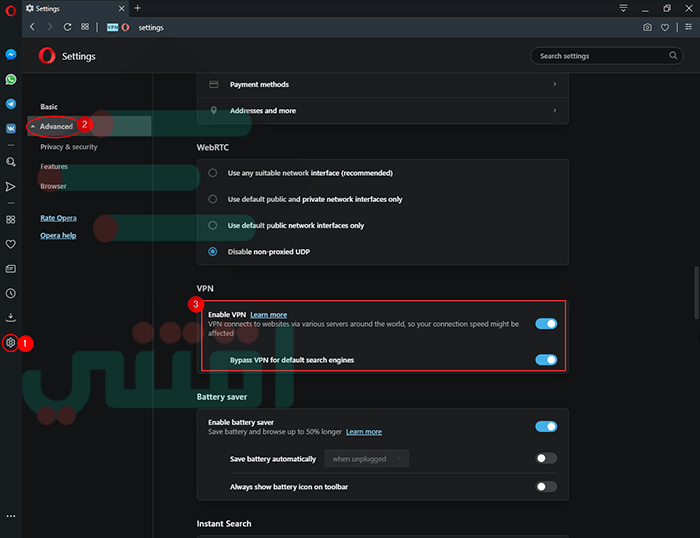The width and height of the screenshot is (700, 538).
Task: Click the Opera help link
Action: 58,235
